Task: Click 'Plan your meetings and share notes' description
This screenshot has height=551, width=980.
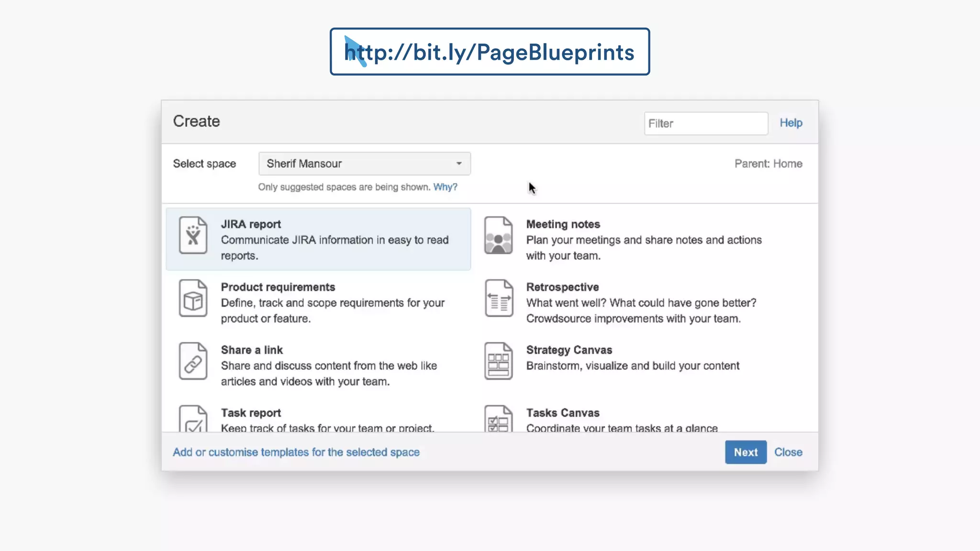Action: click(644, 248)
